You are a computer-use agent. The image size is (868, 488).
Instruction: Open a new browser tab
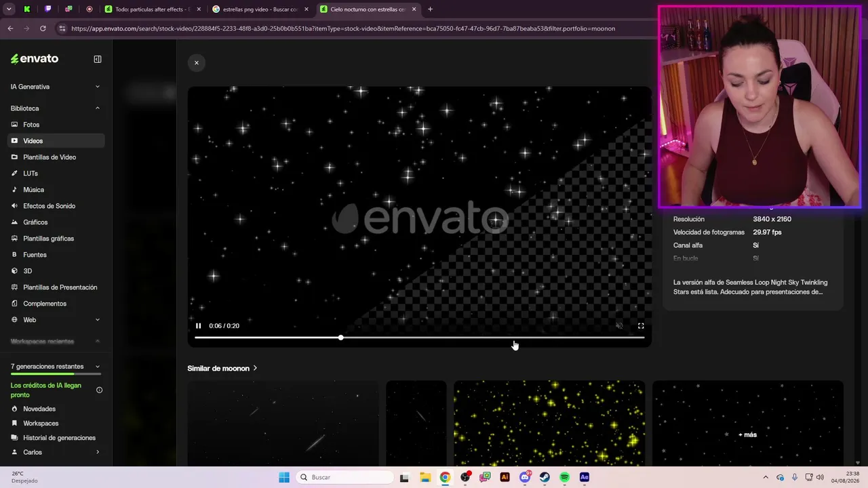430,9
